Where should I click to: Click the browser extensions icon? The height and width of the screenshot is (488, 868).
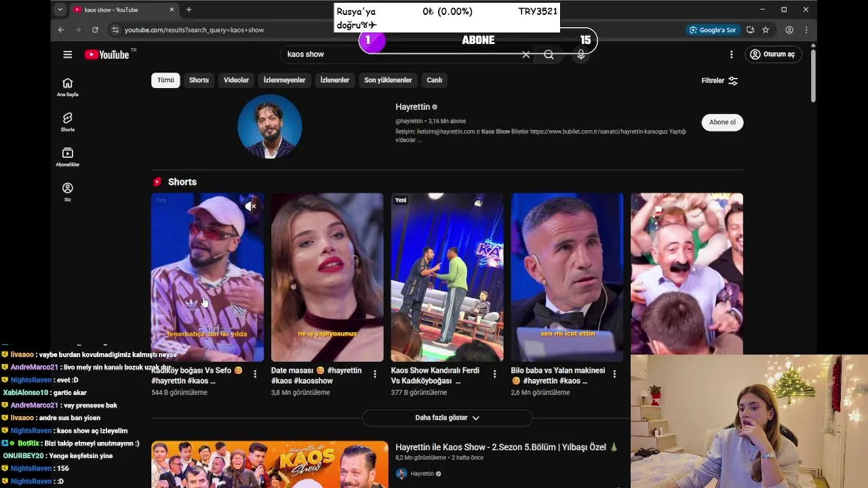tap(750, 30)
